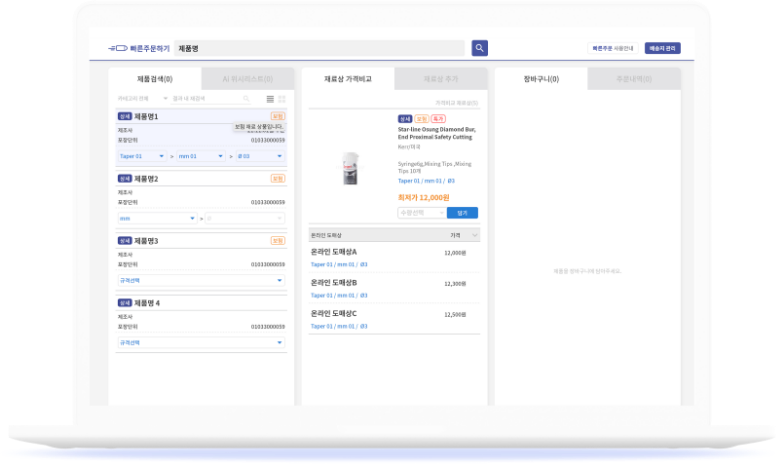This screenshot has height=464, width=777.
Task: Click 상세 badge on 제품명3
Action: (x=124, y=240)
